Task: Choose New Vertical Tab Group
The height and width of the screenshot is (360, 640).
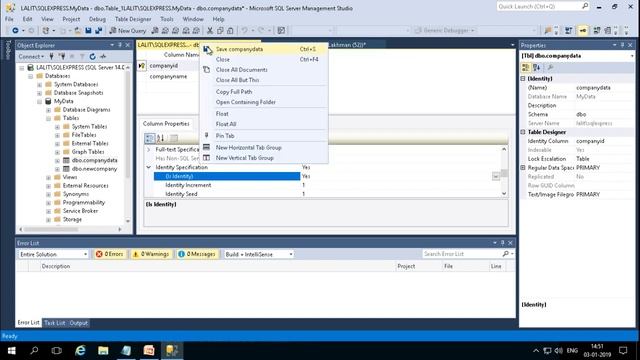Action: tap(264, 158)
